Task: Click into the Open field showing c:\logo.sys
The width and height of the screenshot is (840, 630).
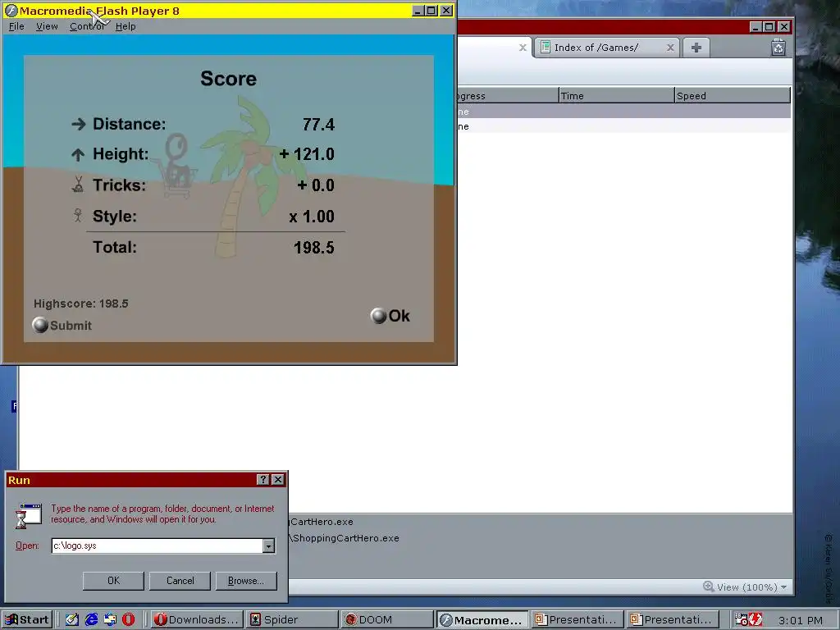Action: click(x=157, y=546)
